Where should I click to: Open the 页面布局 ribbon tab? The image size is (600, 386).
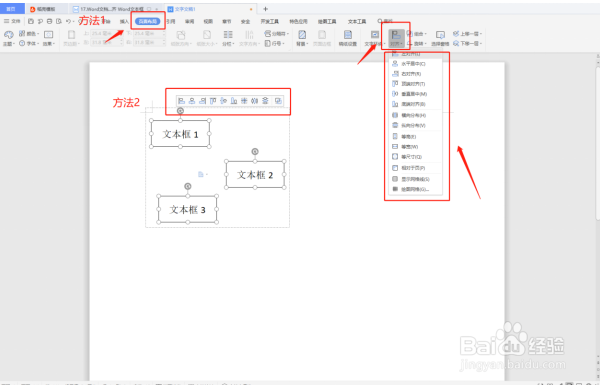148,21
